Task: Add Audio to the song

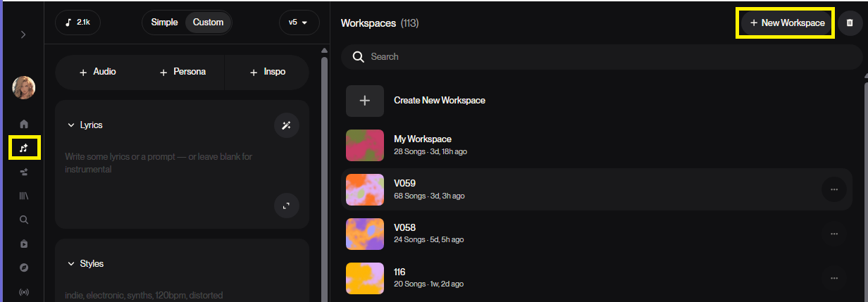Action: [97, 72]
